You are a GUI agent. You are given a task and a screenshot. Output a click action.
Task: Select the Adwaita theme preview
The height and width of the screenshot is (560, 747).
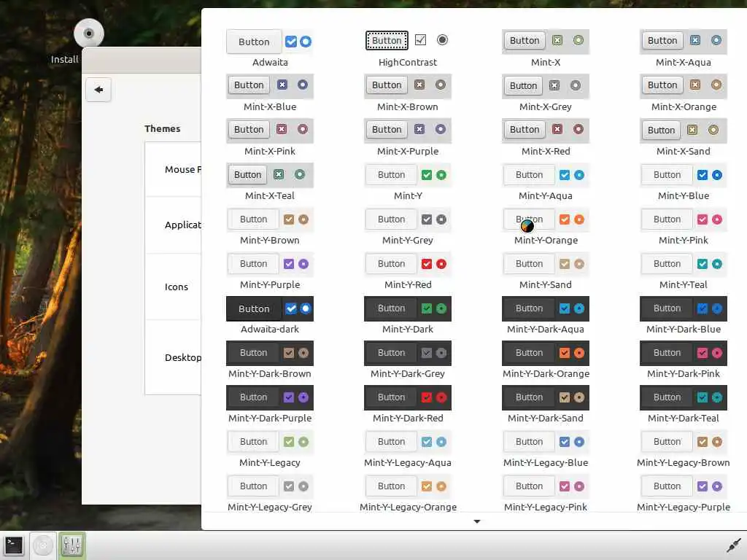[270, 42]
